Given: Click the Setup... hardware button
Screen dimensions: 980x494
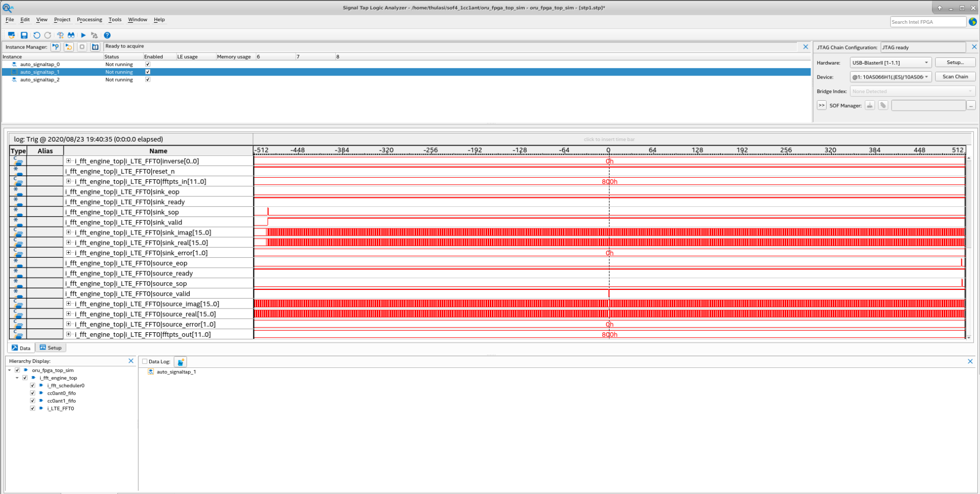Looking at the screenshot, I should click(955, 63).
